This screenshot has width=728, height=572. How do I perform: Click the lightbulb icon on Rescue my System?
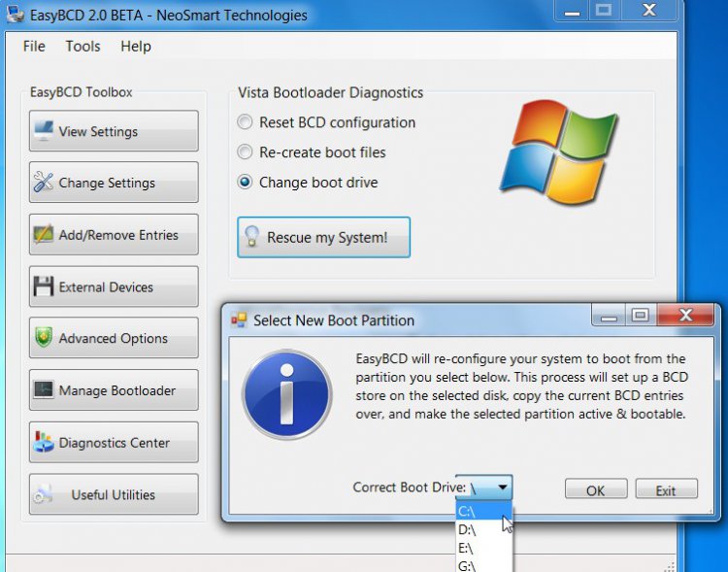point(251,237)
